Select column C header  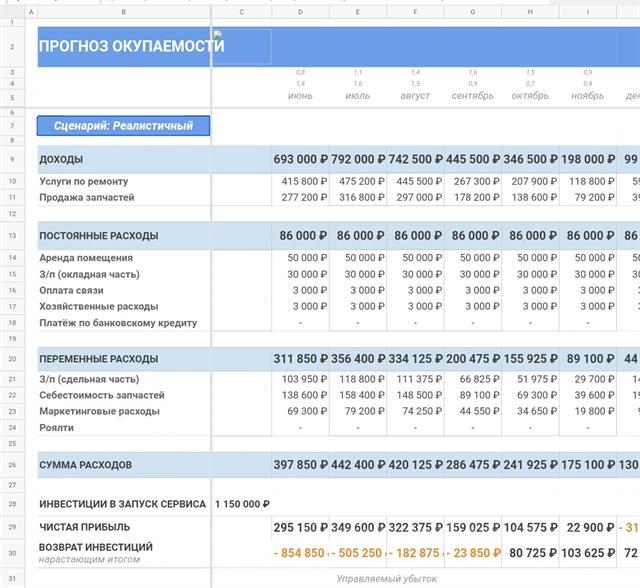click(x=242, y=12)
